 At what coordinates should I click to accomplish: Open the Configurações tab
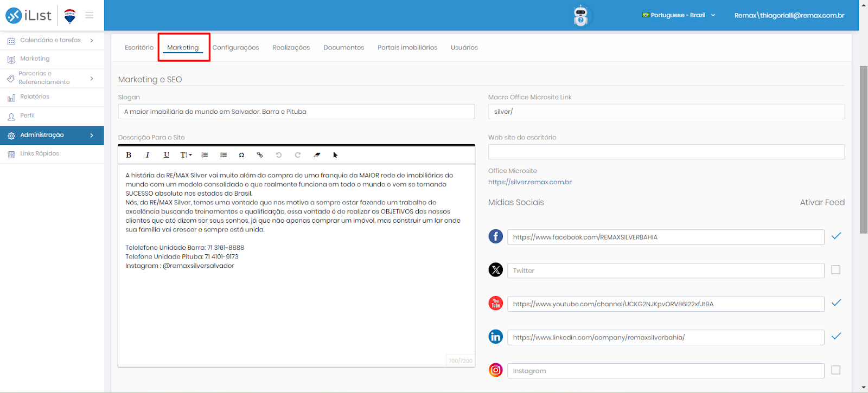[x=235, y=48]
